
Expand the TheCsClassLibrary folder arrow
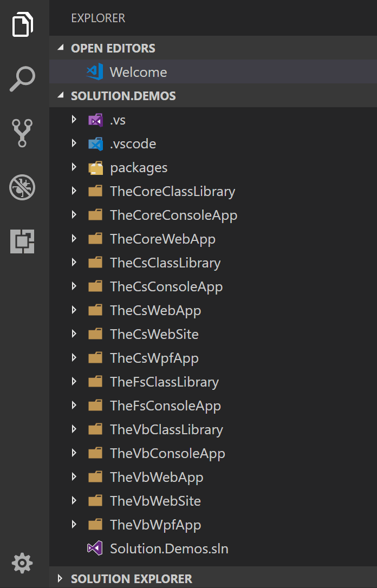[x=74, y=263]
